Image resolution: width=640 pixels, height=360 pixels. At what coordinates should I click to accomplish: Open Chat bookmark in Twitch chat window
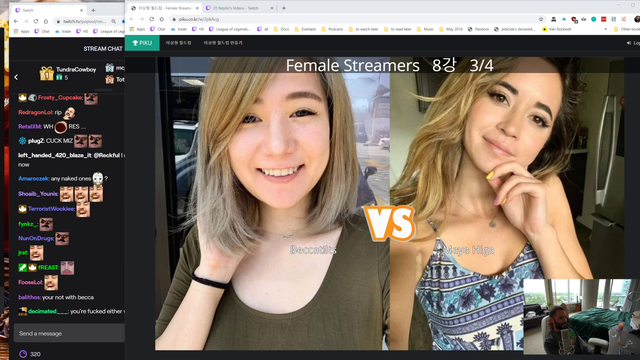42,31
